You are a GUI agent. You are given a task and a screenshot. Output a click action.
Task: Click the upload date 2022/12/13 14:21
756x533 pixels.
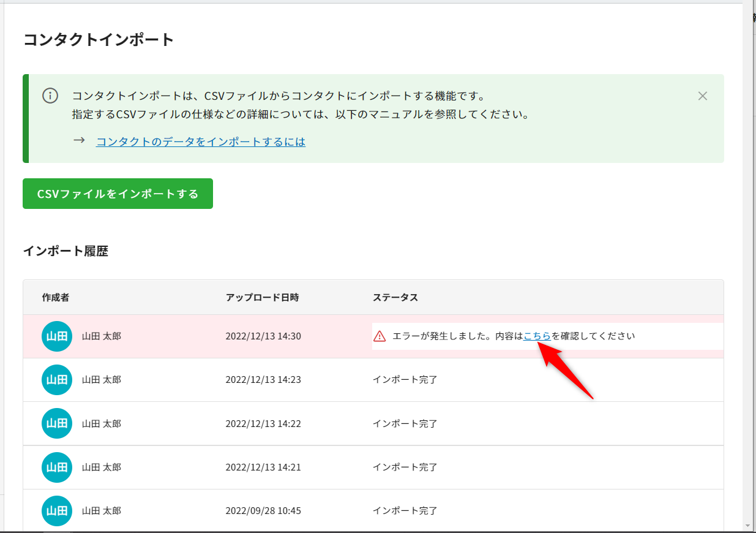pyautogui.click(x=263, y=467)
